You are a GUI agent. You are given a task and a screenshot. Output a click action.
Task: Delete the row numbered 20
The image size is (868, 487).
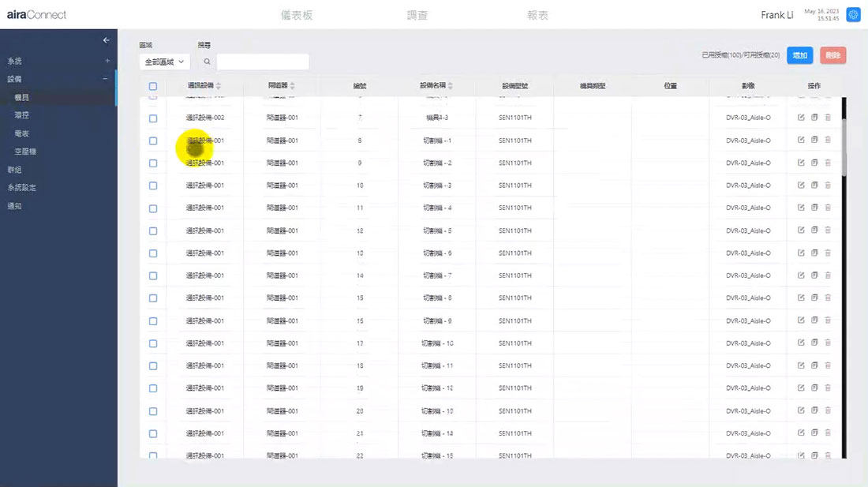(828, 410)
